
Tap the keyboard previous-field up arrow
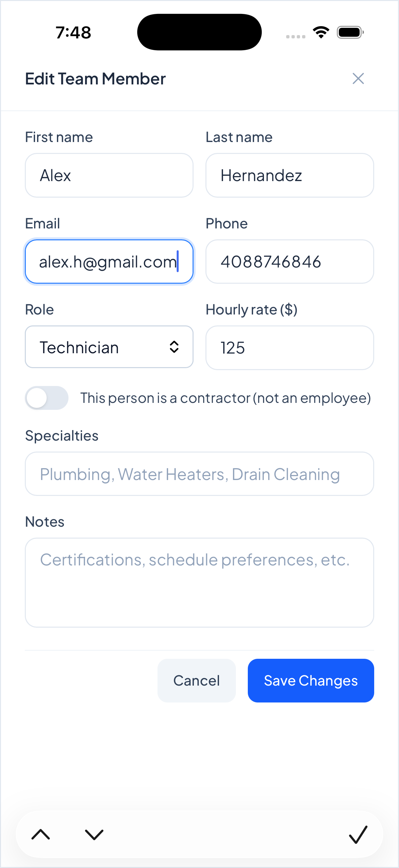(x=40, y=834)
